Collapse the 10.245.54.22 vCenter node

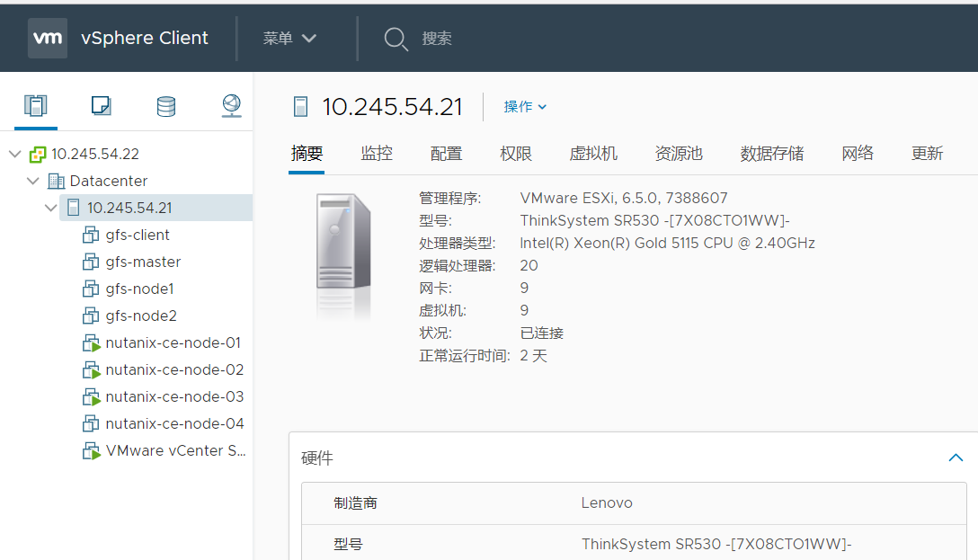click(x=15, y=154)
